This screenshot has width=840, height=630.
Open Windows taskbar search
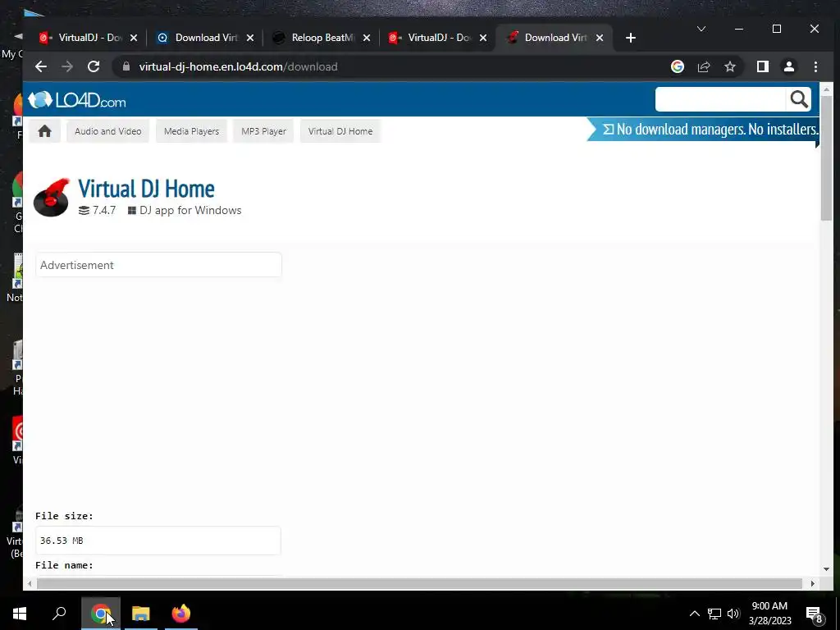[59, 614]
